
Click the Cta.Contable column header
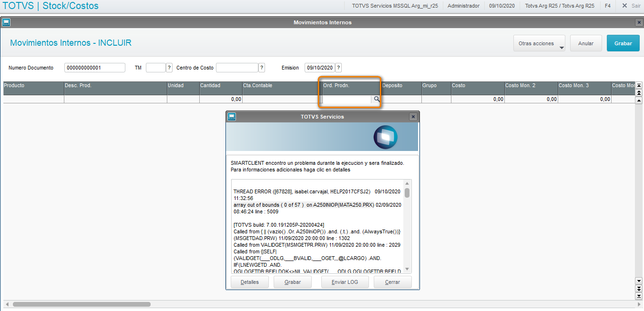282,88
